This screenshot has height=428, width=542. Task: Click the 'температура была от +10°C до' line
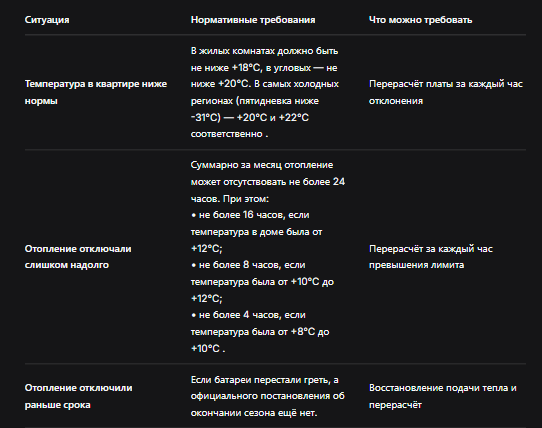[262, 282]
